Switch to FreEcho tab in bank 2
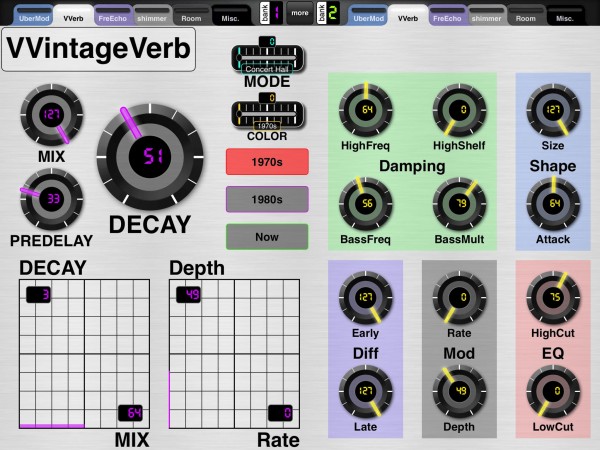600x450 pixels. [x=447, y=16]
